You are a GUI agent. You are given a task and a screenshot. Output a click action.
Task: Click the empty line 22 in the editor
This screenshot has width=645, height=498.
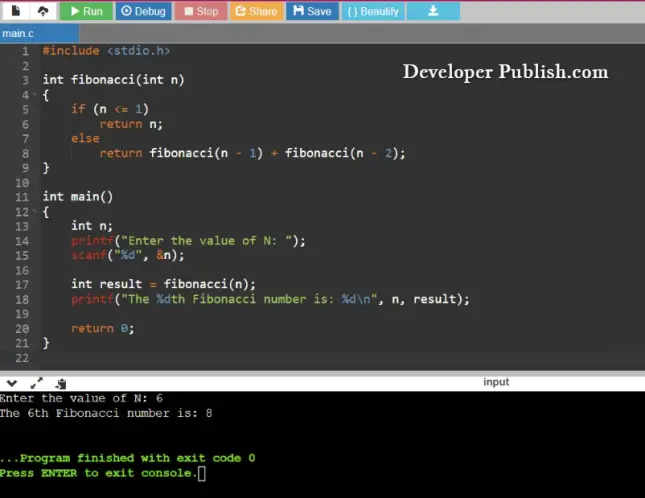click(x=200, y=358)
